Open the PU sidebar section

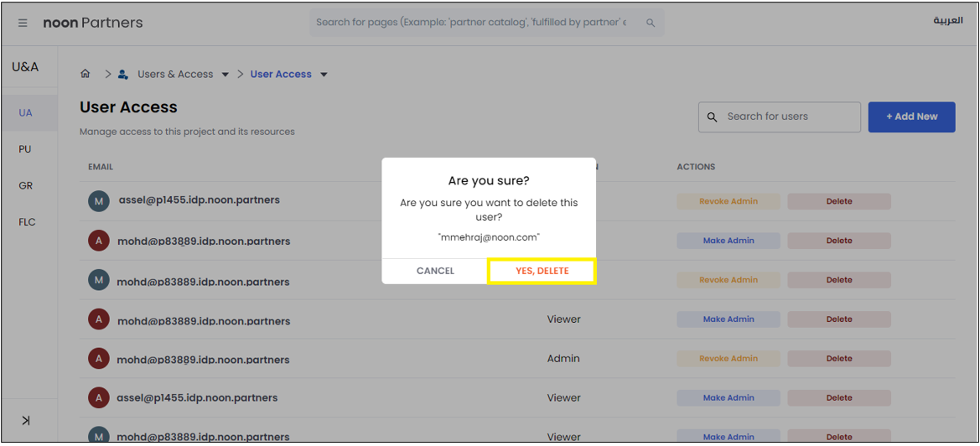[x=25, y=149]
